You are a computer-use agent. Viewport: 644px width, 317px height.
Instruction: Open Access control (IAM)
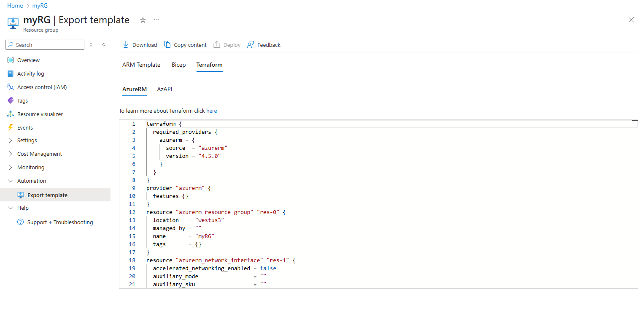(42, 87)
